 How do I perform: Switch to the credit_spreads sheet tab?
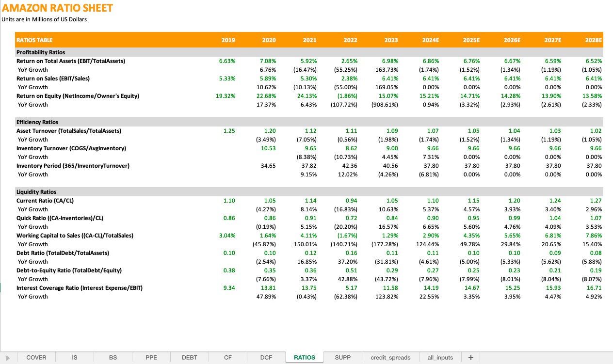(x=390, y=358)
